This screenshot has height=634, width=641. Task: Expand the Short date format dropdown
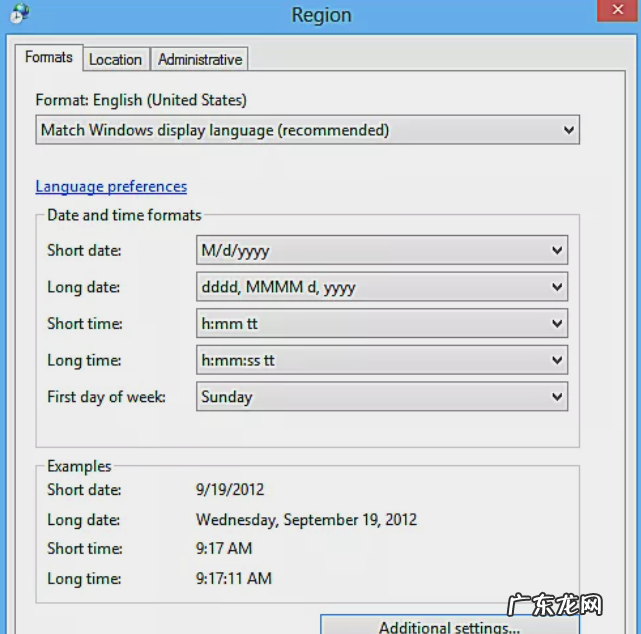click(382, 250)
